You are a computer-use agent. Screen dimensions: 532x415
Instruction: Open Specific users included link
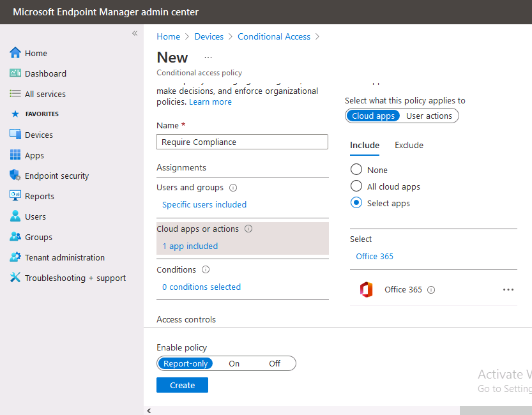(204, 204)
